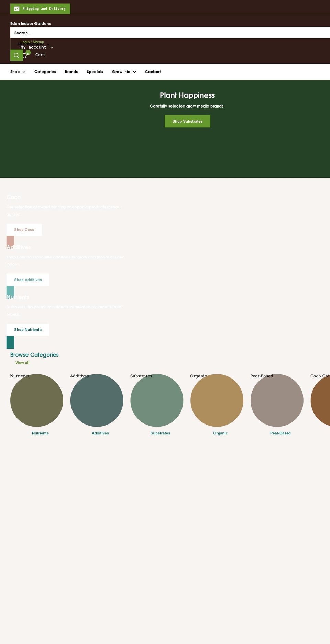
Task: Go to Eden Indoor Gardens home
Action: tap(31, 24)
